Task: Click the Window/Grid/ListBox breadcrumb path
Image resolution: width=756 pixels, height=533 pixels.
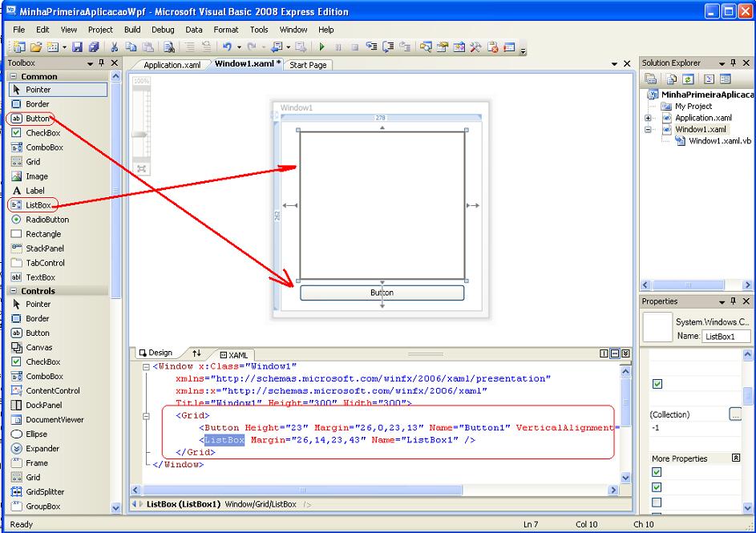Action: 261,505
